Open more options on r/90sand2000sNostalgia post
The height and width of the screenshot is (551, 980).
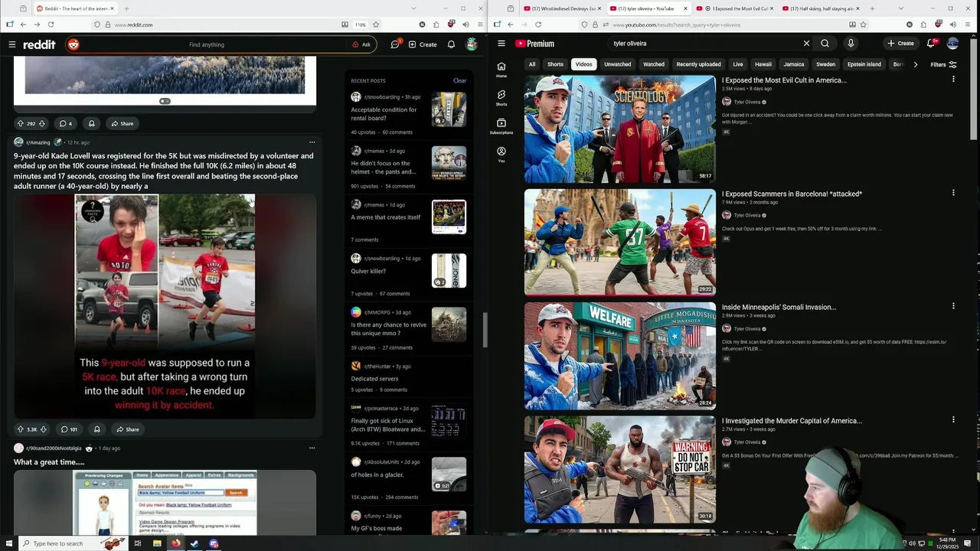pyautogui.click(x=312, y=448)
